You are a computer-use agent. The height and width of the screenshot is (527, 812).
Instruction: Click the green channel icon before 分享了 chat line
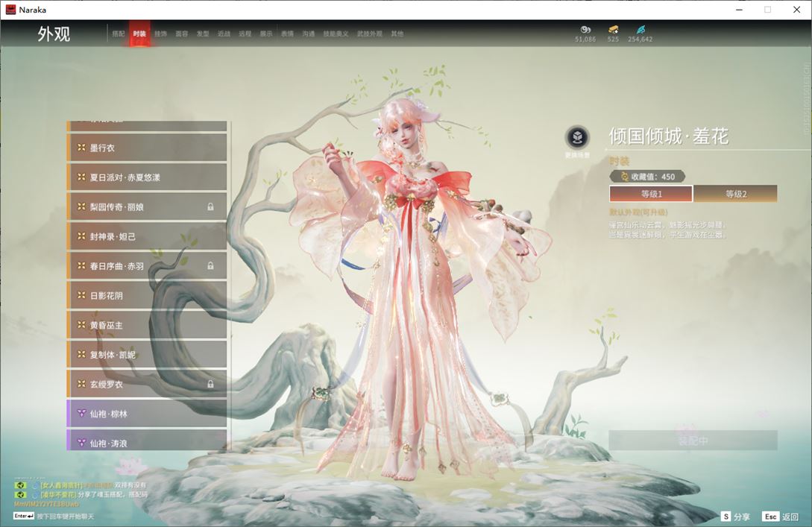click(x=20, y=495)
